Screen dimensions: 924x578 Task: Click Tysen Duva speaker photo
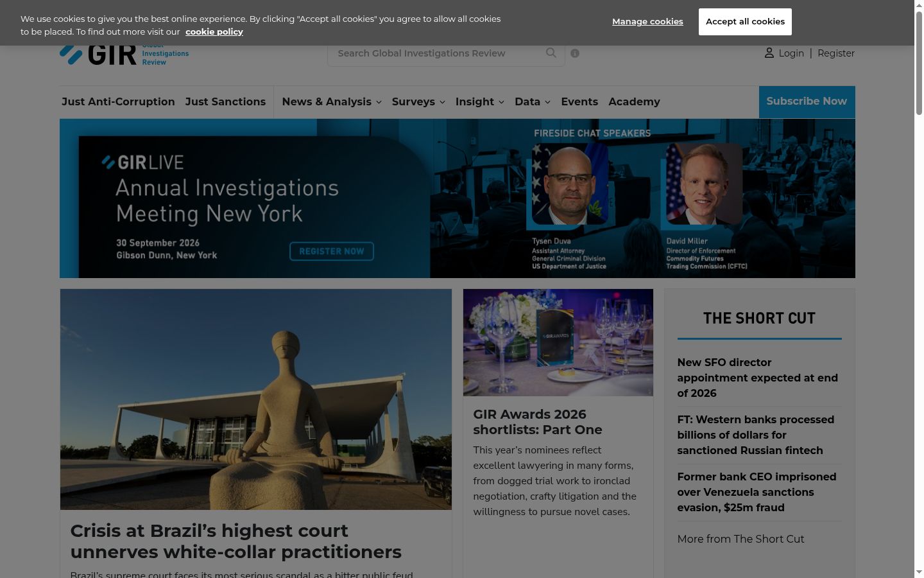[570, 183]
